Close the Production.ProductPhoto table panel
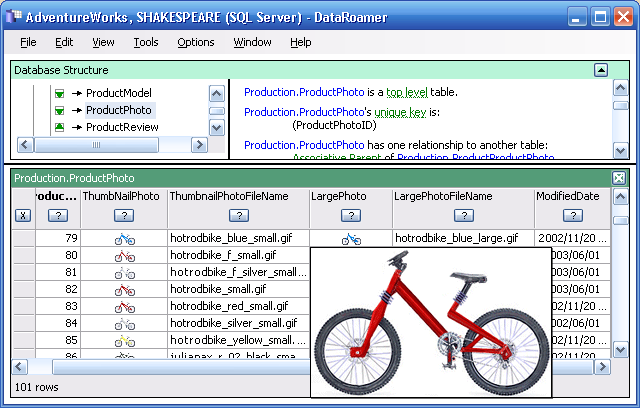 (x=619, y=178)
